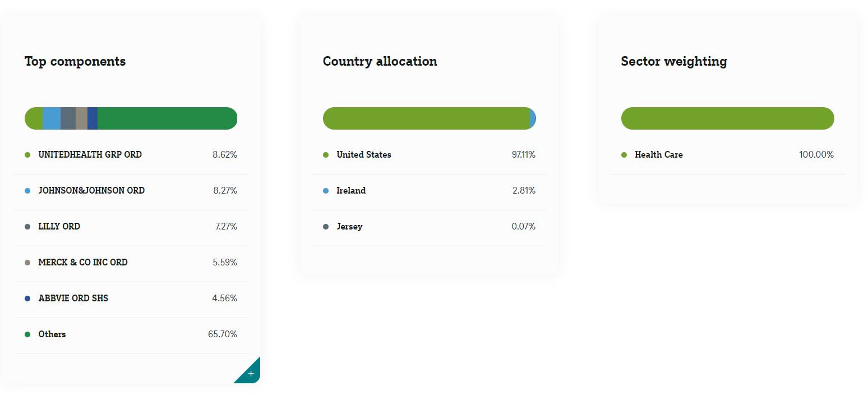Click the Jersey country label
This screenshot has width=868, height=413.
(349, 227)
